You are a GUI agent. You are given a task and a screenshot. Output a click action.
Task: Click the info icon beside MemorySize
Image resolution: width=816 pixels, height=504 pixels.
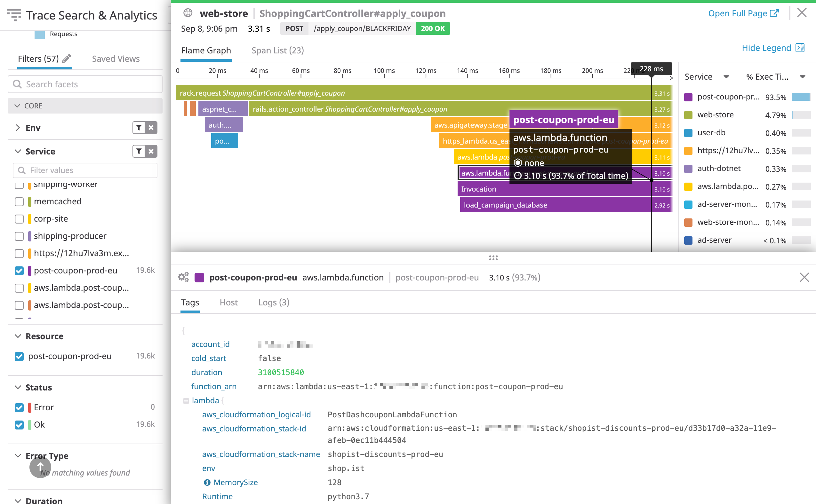(x=207, y=482)
